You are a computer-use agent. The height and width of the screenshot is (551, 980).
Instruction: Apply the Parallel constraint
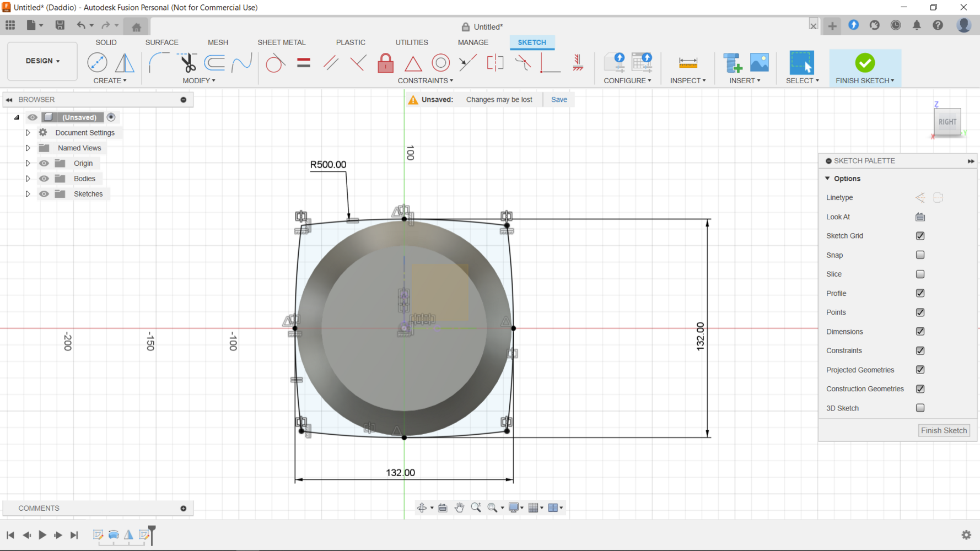pyautogui.click(x=331, y=63)
